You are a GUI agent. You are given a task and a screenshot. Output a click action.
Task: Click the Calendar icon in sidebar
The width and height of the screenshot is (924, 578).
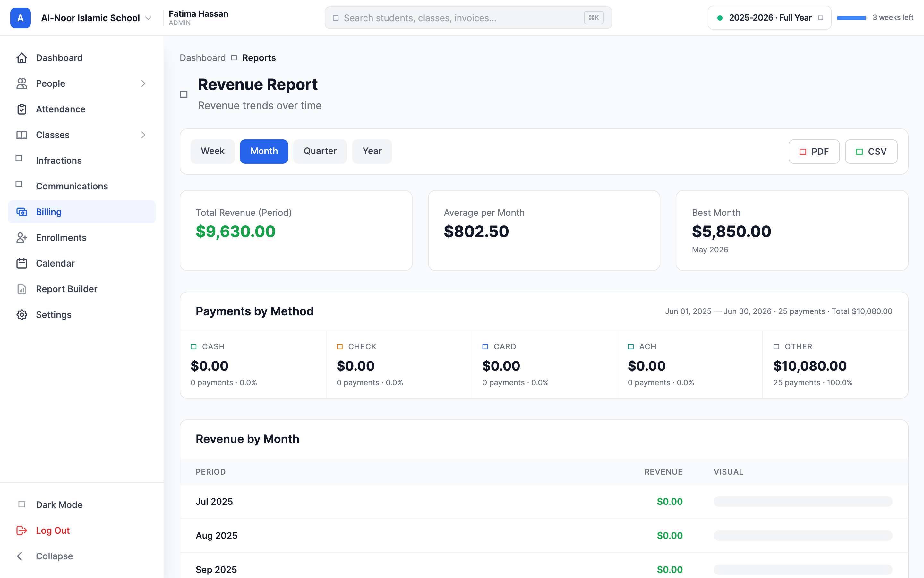click(x=22, y=263)
